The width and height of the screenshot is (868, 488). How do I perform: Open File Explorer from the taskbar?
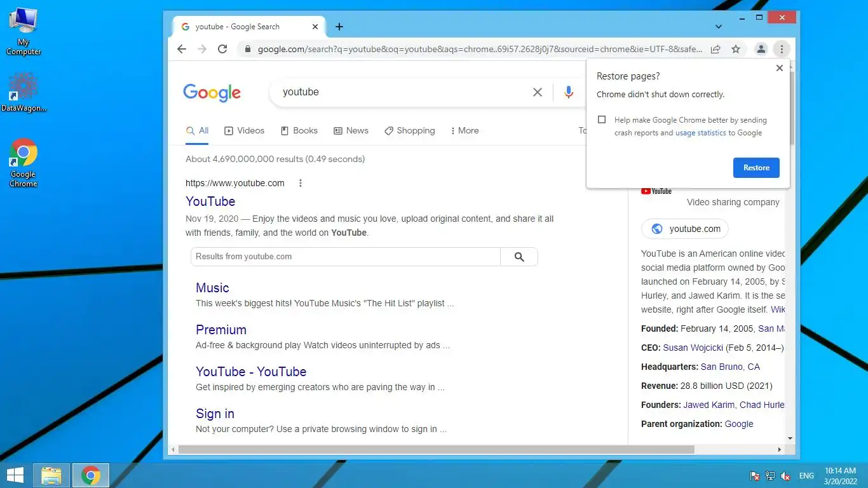click(x=51, y=475)
